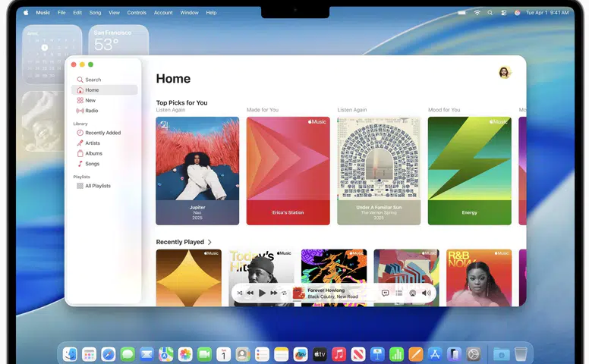Viewport: 589px width, 364px height.
Task: Click the playback progress bar under the song title
Action: [334, 300]
